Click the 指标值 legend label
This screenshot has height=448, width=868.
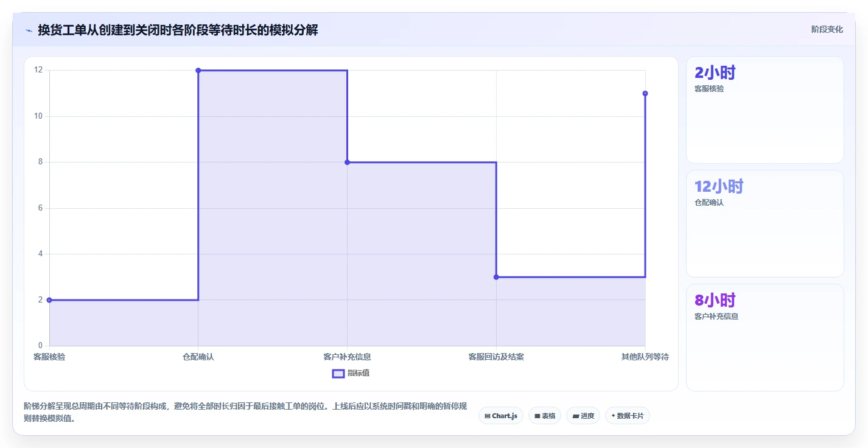click(359, 373)
